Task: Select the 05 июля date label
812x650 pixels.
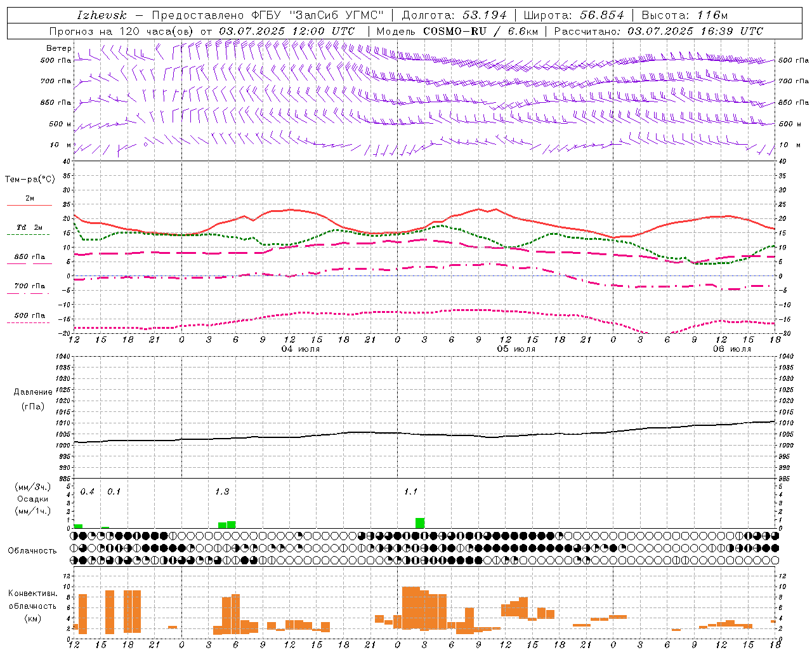Action: [516, 349]
